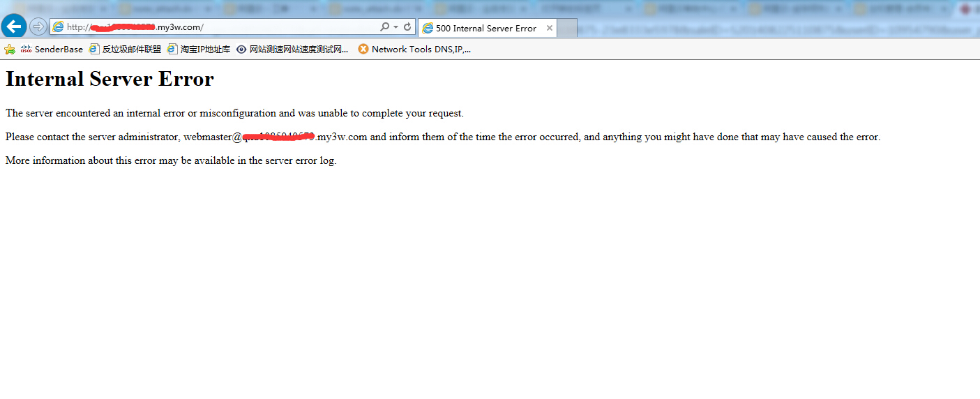Open the SenderBase favorite
The height and width of the screenshot is (399, 980).
[x=52, y=49]
